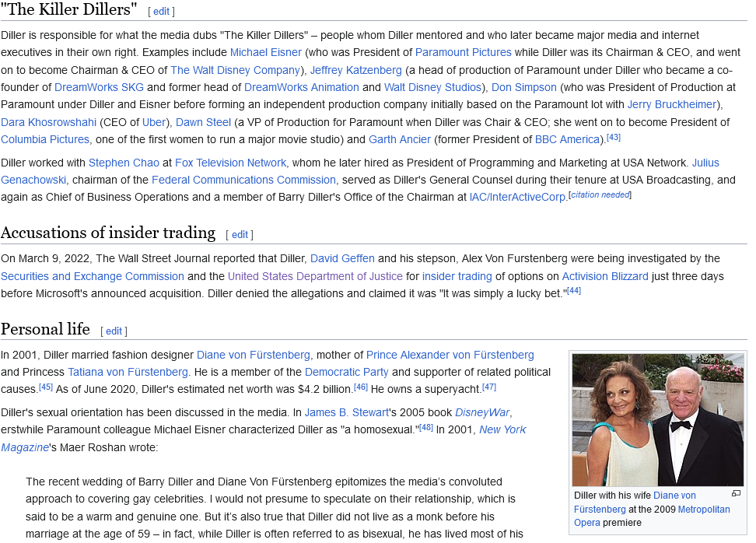This screenshot has height=543, width=756.
Task: Visit the IAC/InterActiveCorp link
Action: coord(517,198)
